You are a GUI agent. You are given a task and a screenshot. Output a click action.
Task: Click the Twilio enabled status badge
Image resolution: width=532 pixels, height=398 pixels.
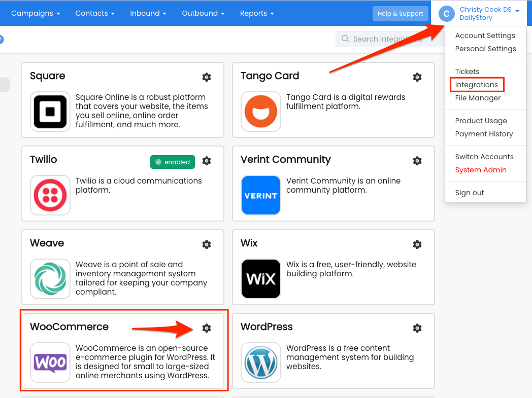173,162
